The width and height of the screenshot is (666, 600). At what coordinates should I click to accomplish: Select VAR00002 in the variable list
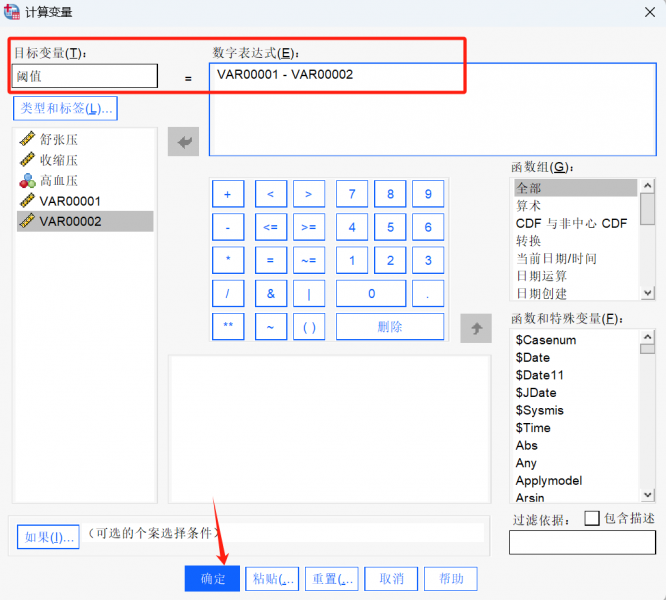[x=85, y=221]
